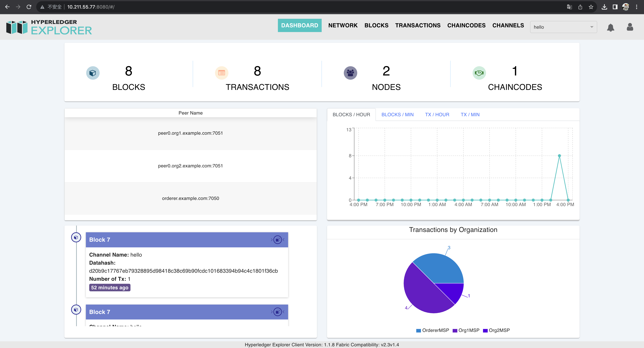Navigate to CHANNELS page
Image resolution: width=644 pixels, height=348 pixels.
point(508,25)
